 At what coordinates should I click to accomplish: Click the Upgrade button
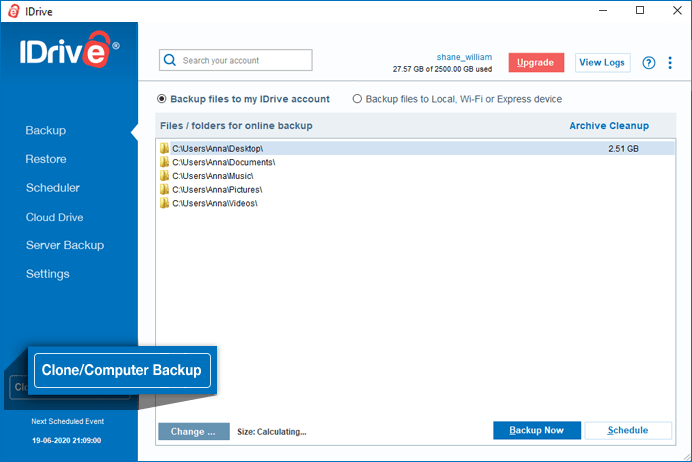[536, 62]
